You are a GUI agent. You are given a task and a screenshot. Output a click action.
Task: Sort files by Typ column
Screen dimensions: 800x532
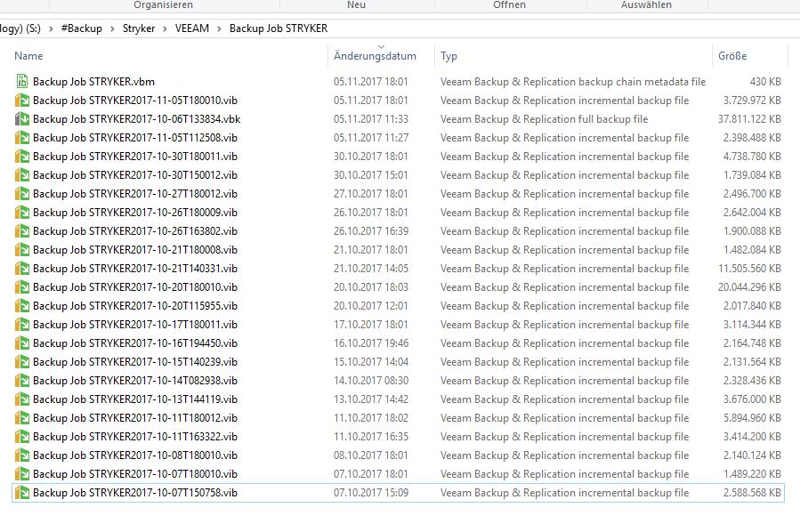tap(449, 56)
